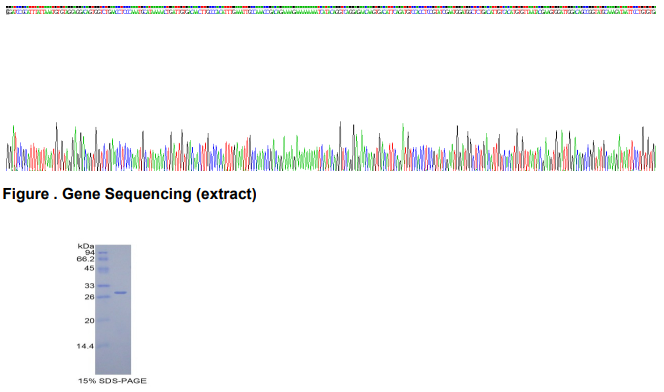664x392 pixels.
Task: Click the 94 kDa marker label
Action: (90, 252)
